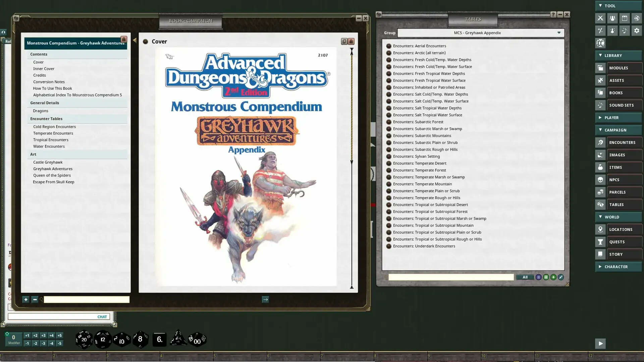
Task: Open the Water Encounters chapter link
Action: [49, 146]
